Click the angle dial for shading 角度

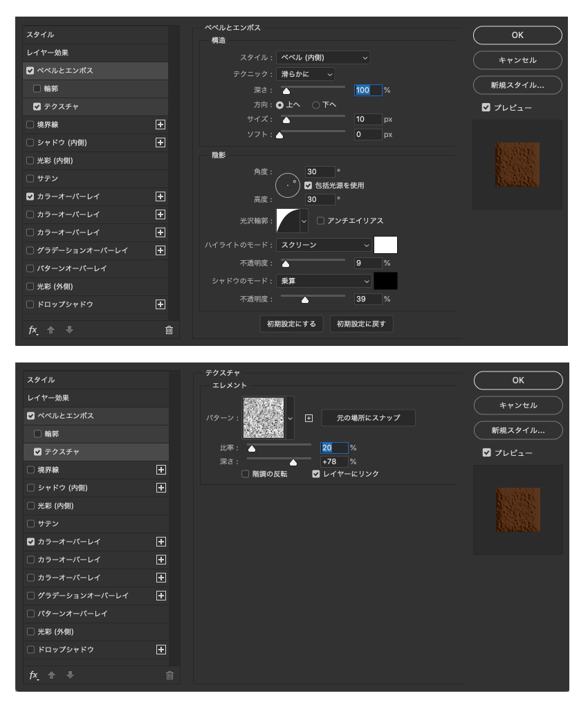pyautogui.click(x=286, y=184)
